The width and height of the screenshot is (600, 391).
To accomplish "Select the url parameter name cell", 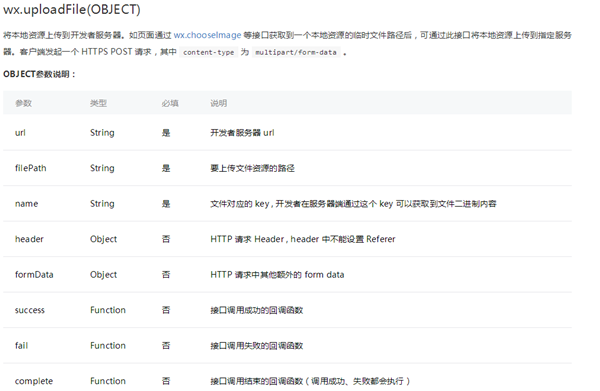I will tap(20, 133).
